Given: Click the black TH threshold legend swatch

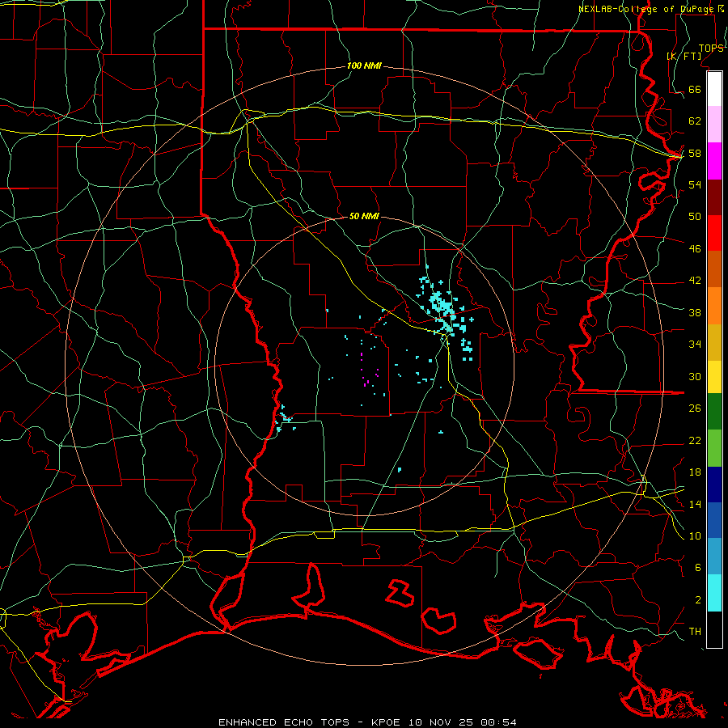Looking at the screenshot, I should click(x=714, y=629).
